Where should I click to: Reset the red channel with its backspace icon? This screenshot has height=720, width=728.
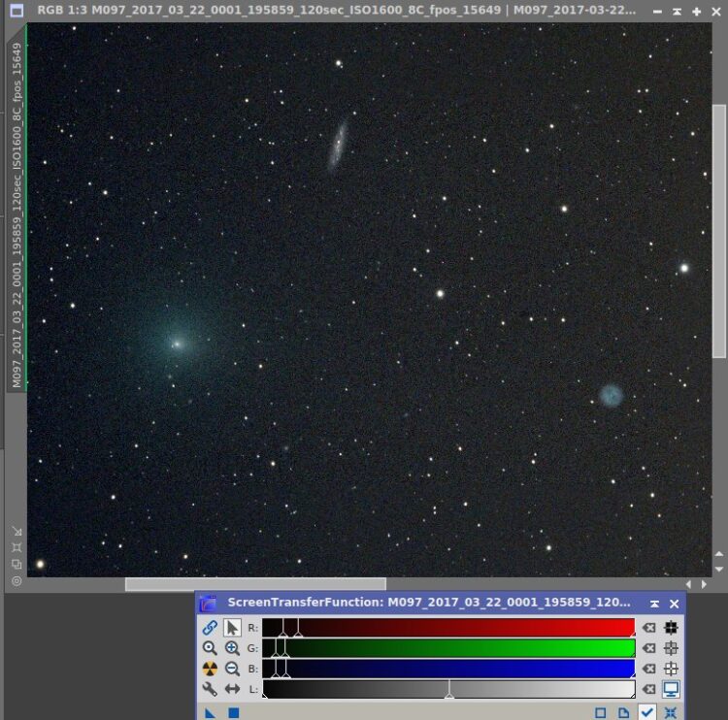[648, 628]
